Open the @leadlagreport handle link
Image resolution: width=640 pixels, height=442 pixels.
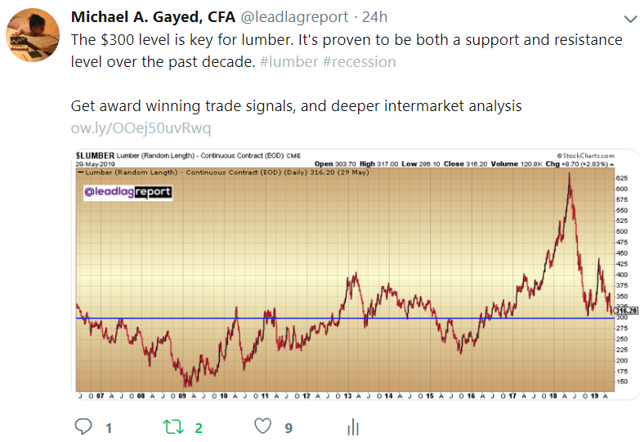294,17
